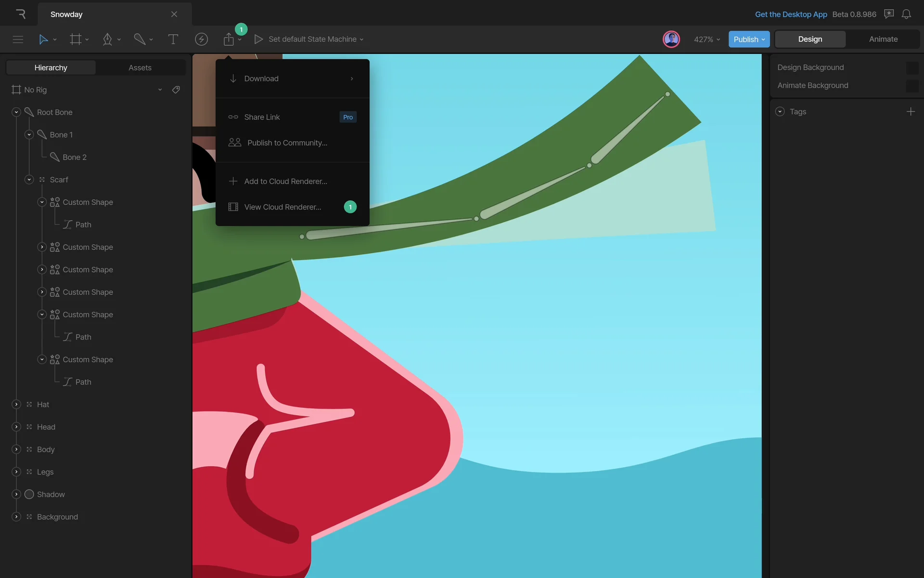
Task: Switch to Design mode
Action: click(810, 39)
